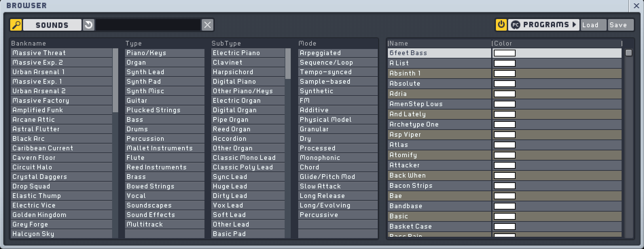Switch to the Sounds tab

pos(52,25)
